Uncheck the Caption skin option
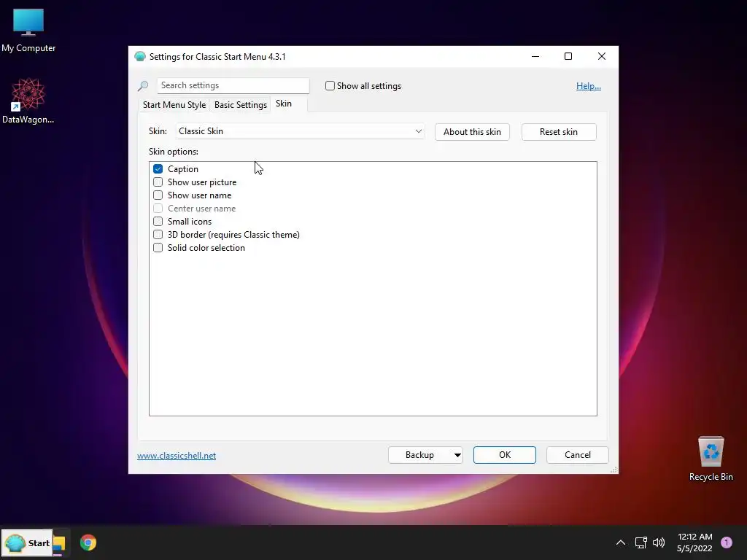747x560 pixels. click(x=158, y=169)
